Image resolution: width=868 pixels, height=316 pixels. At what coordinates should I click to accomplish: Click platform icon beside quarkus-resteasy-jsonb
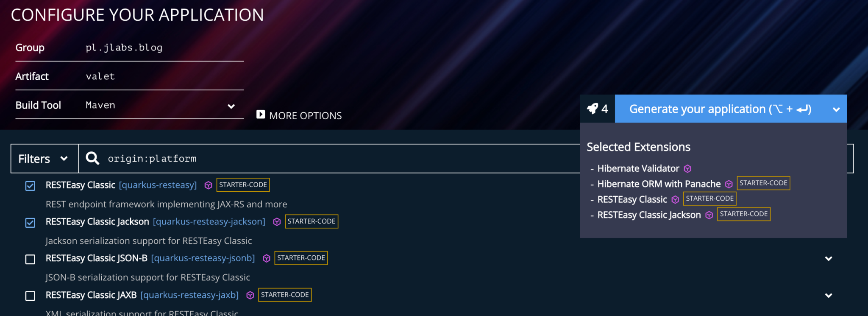click(x=267, y=258)
